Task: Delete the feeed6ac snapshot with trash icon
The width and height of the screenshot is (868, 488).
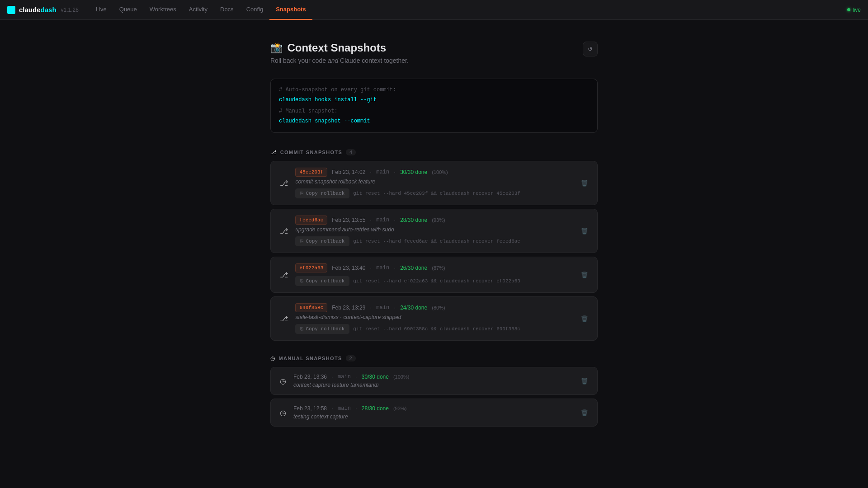Action: tap(584, 231)
